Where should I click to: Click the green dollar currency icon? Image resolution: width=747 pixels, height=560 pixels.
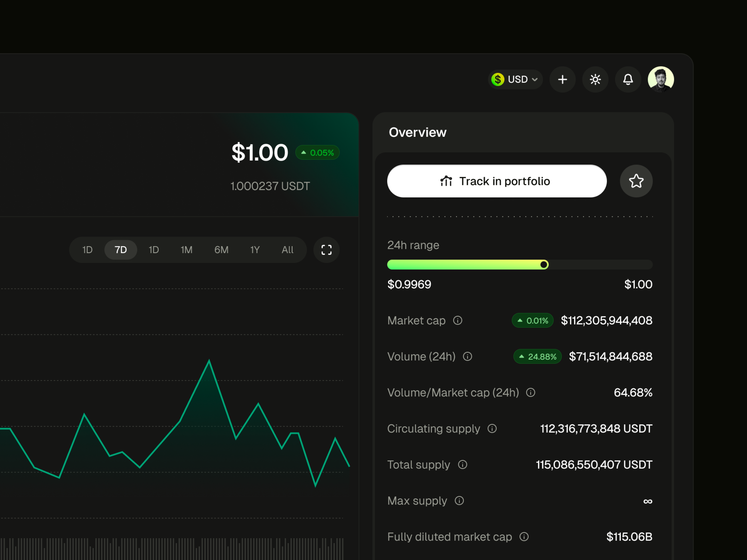(x=497, y=79)
